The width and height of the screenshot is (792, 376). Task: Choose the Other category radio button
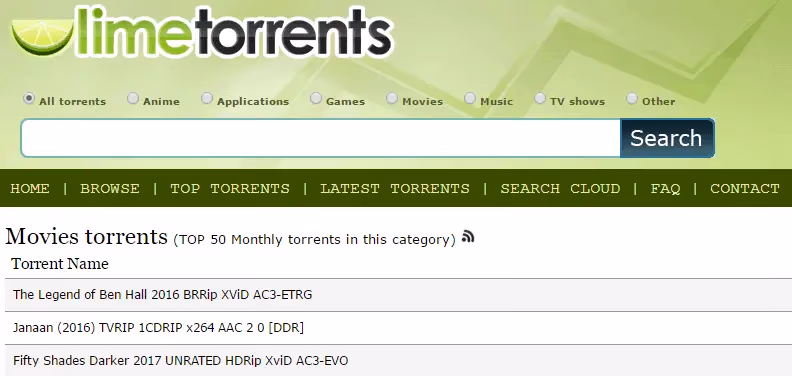coord(632,98)
